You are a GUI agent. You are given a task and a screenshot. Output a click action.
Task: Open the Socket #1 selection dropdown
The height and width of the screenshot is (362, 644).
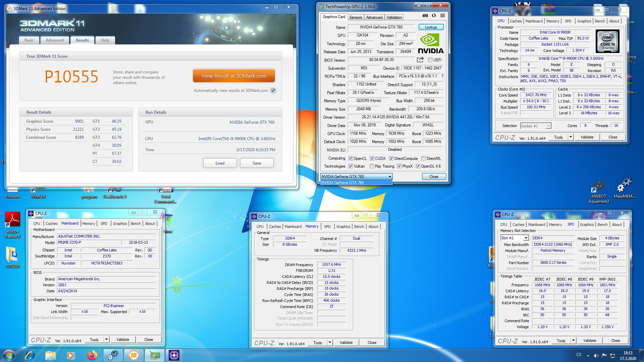pos(536,126)
